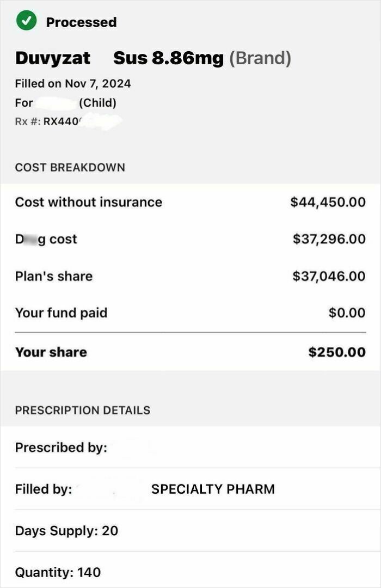Click the Filled on Nov 7 date
Screen dimensions: 381x588
[x=73, y=84]
